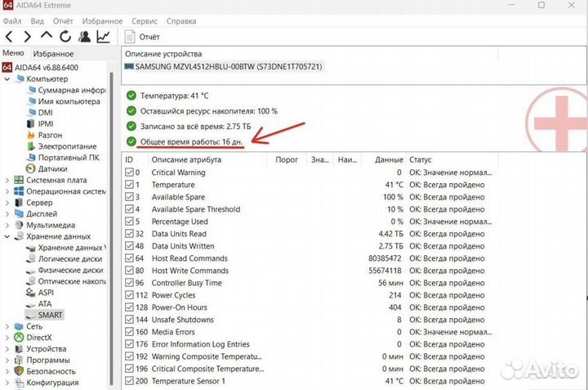
Task: Click the Forward navigation arrow
Action: point(28,37)
